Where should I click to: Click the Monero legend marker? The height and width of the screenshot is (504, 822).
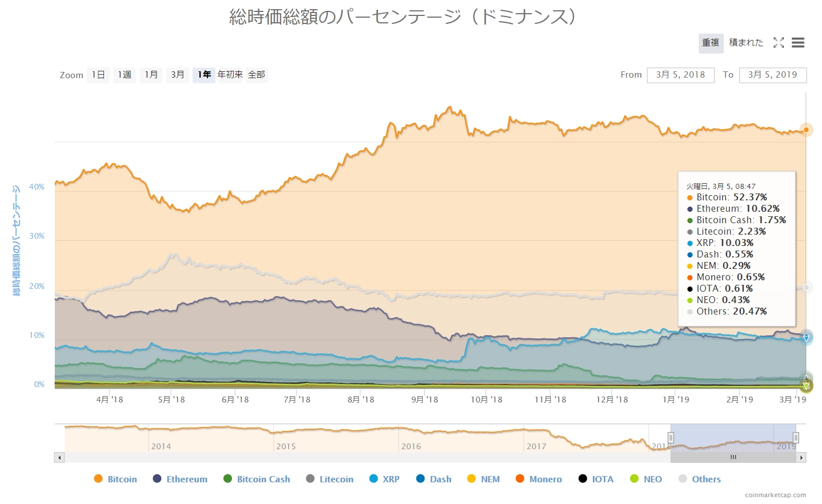point(520,479)
